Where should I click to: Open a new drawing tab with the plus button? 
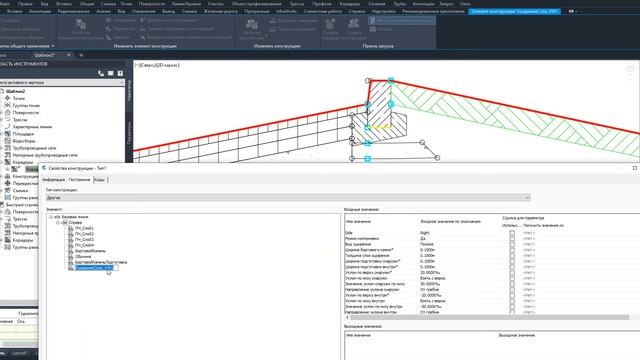click(81, 55)
